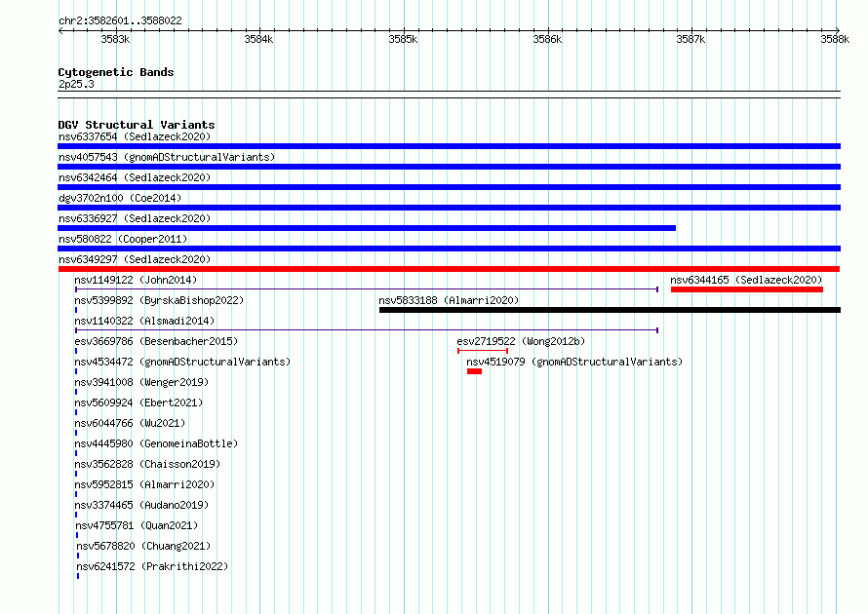Click the 3587k ruler mark
This screenshot has height=614, width=868.
point(690,39)
